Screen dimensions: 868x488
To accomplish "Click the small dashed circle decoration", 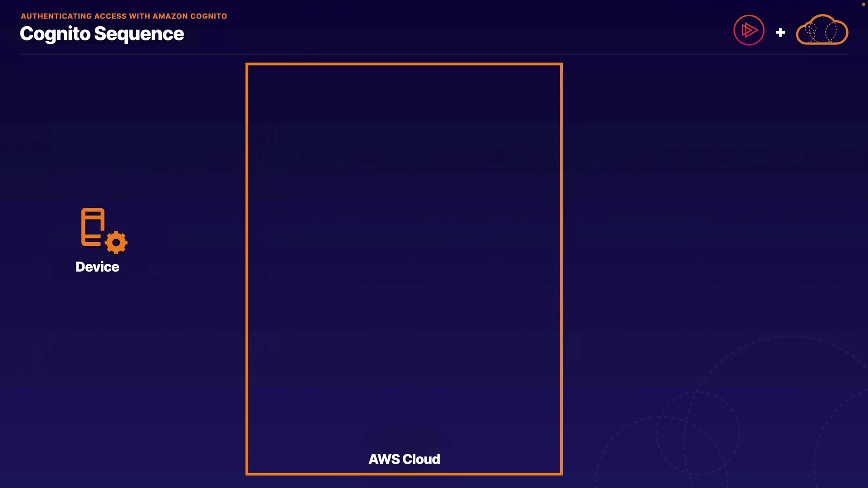I will (x=698, y=433).
